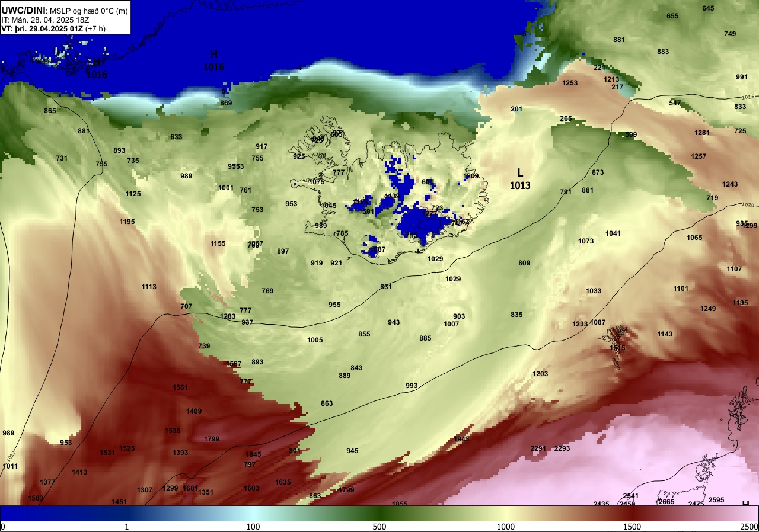Click the 1012 isobar contour label
The image size is (759, 532).
click(x=11, y=457)
